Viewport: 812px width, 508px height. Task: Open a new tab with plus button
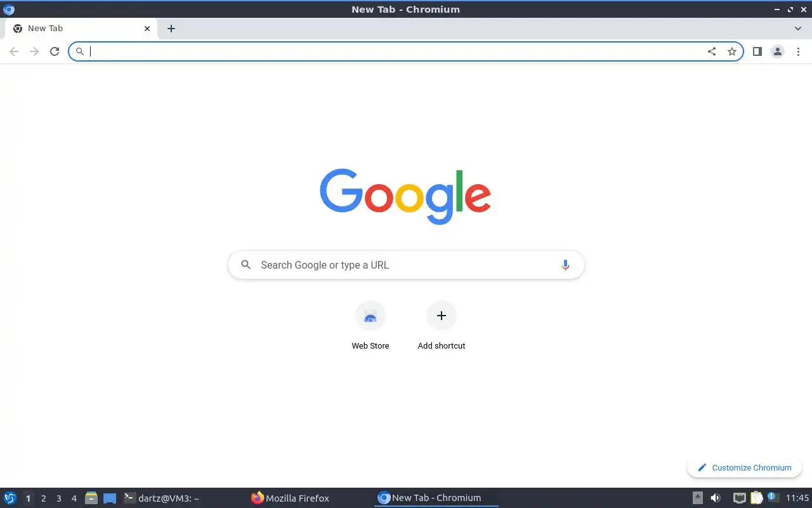171,29
